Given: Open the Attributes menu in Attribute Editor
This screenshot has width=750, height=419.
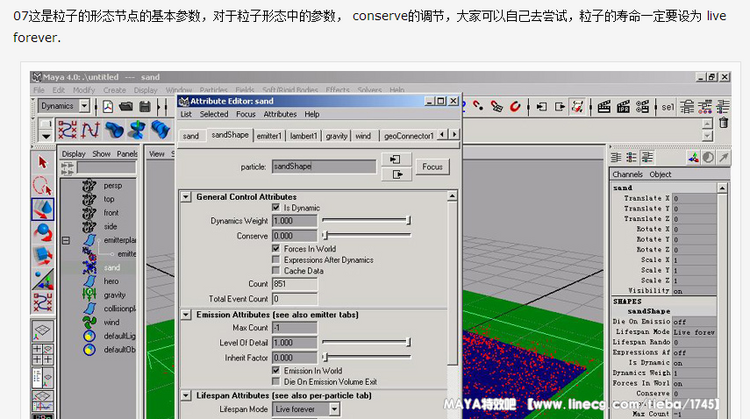Looking at the screenshot, I should click(x=280, y=114).
